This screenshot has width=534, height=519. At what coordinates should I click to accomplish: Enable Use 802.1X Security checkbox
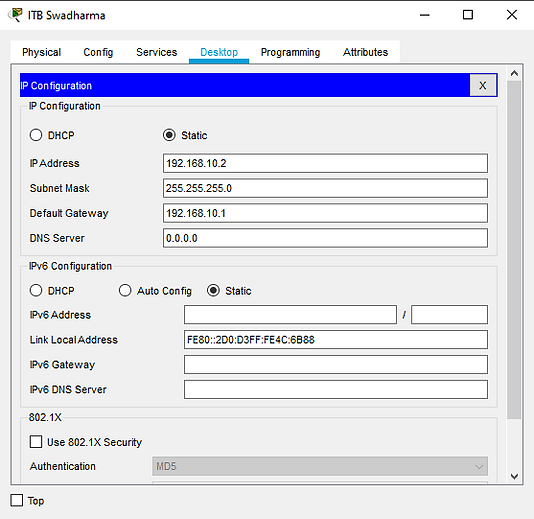(36, 442)
